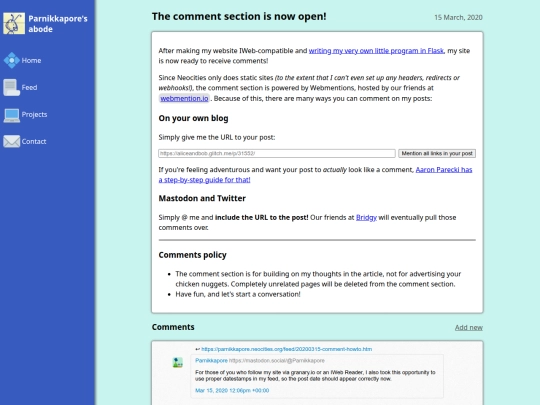Click the Parnikkapore's abode site title

[58, 24]
